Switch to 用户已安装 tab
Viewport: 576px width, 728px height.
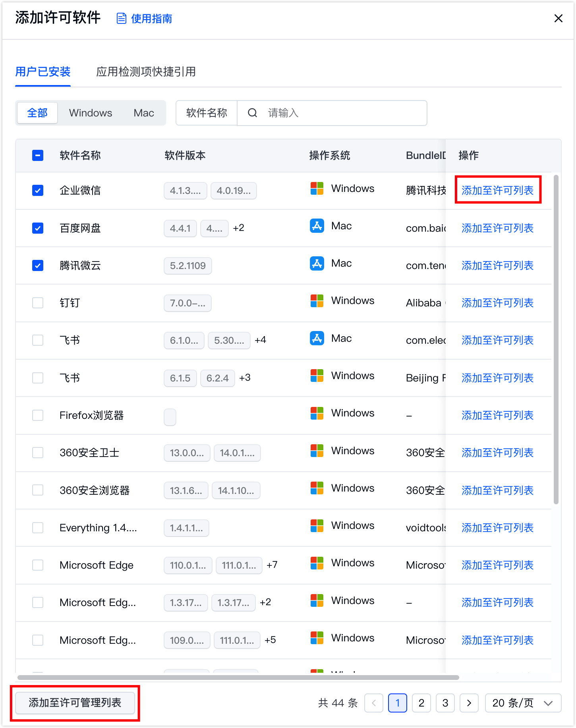(43, 72)
